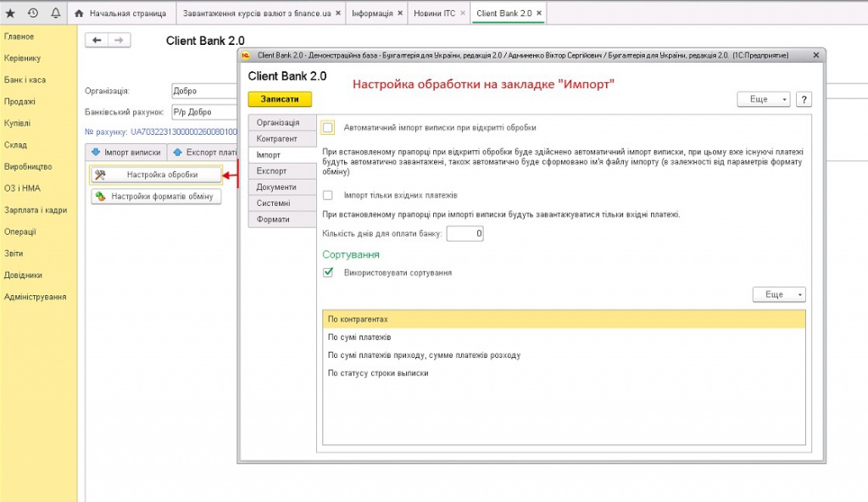Uncheck Використовувати сортування checkbox

pos(328,272)
